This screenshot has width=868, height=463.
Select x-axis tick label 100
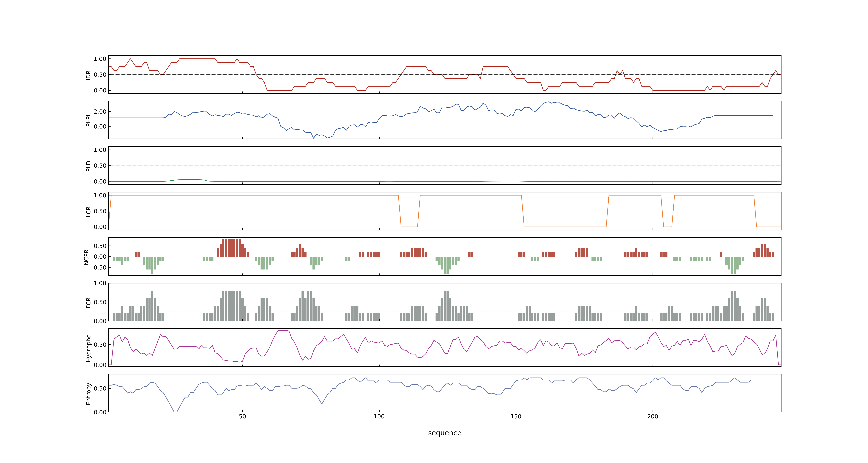click(379, 416)
